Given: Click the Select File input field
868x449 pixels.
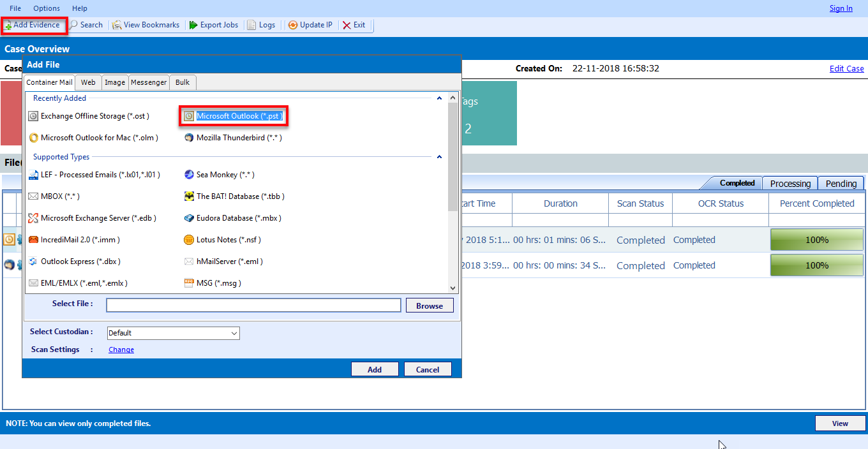Looking at the screenshot, I should pos(253,305).
